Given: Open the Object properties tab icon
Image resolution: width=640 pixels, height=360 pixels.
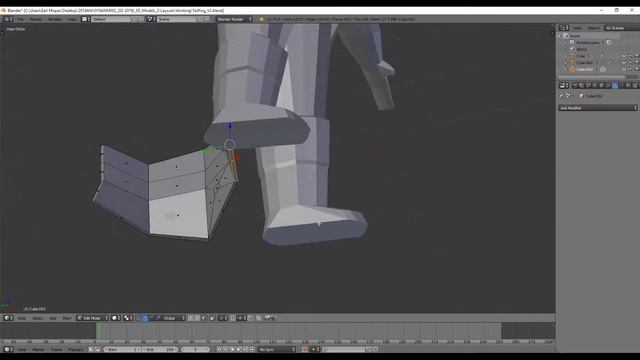Looking at the screenshot, I should coord(601,85).
